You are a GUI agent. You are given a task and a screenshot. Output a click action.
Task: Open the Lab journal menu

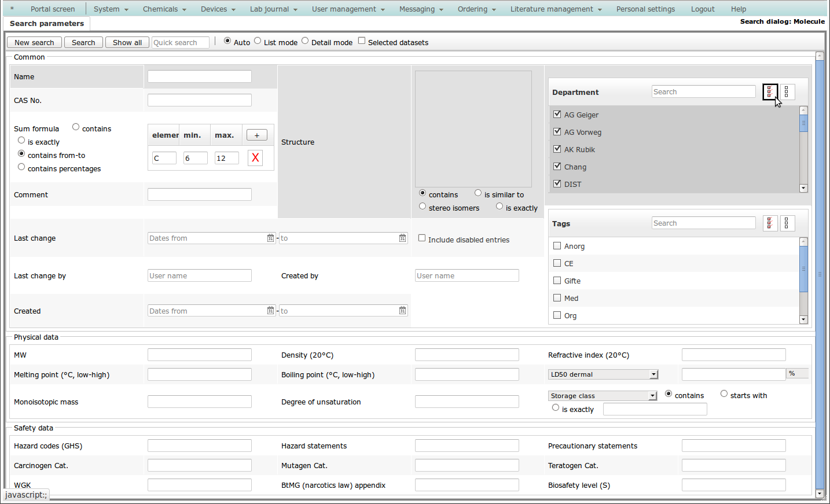click(x=273, y=9)
